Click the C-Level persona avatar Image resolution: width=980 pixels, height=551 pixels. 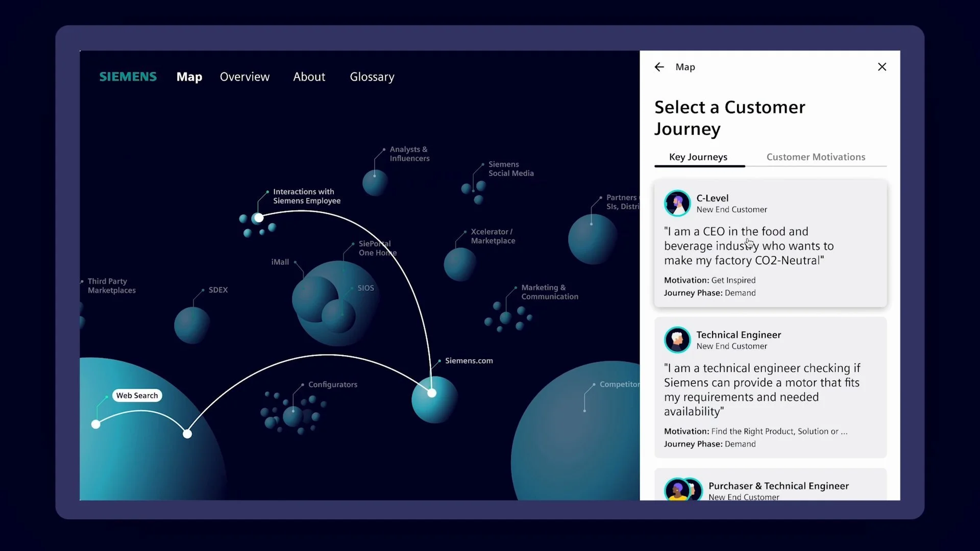677,203
